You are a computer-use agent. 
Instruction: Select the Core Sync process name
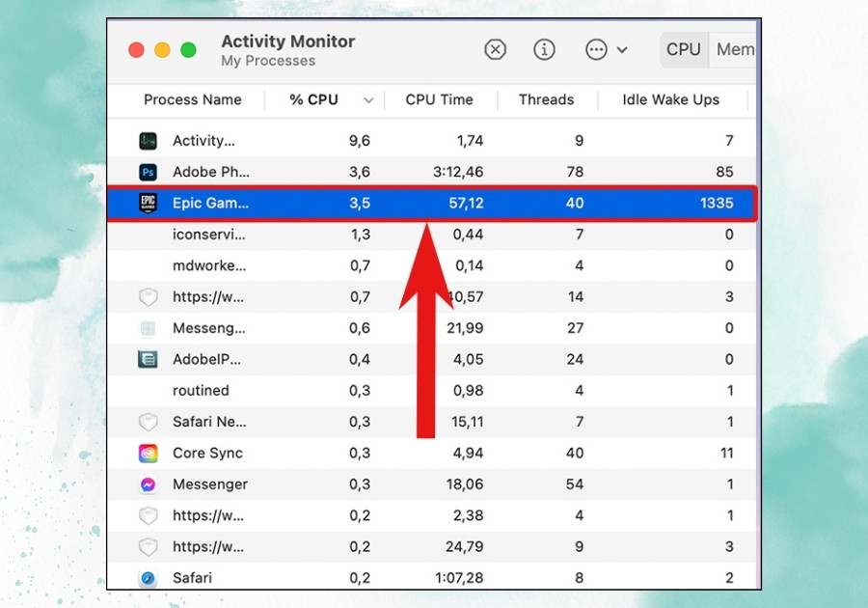pos(207,453)
